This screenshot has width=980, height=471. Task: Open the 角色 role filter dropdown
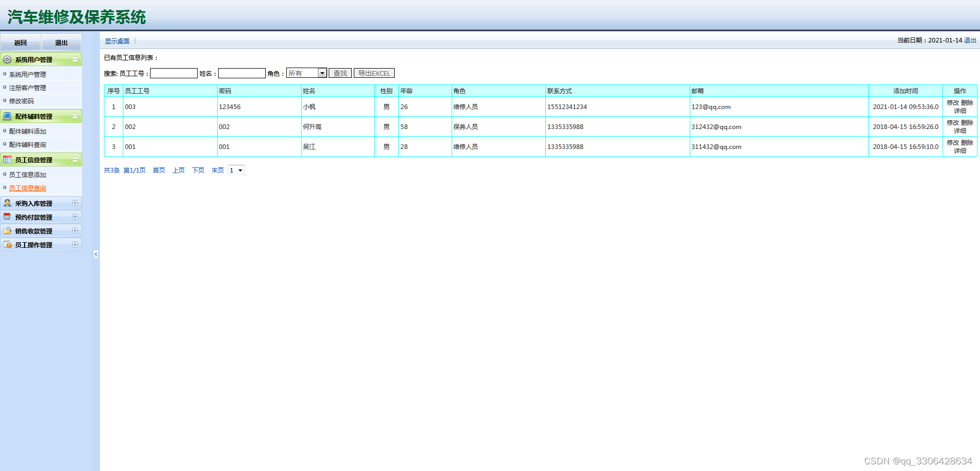tap(306, 73)
